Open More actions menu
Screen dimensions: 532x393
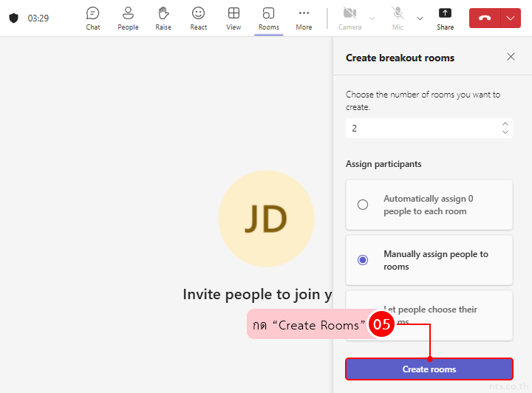pyautogui.click(x=304, y=18)
